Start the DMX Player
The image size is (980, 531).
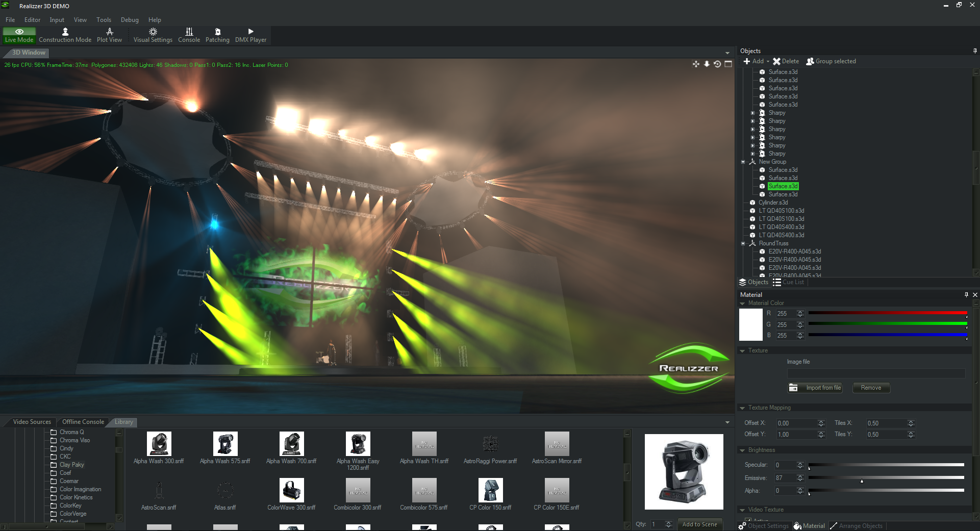click(x=250, y=36)
